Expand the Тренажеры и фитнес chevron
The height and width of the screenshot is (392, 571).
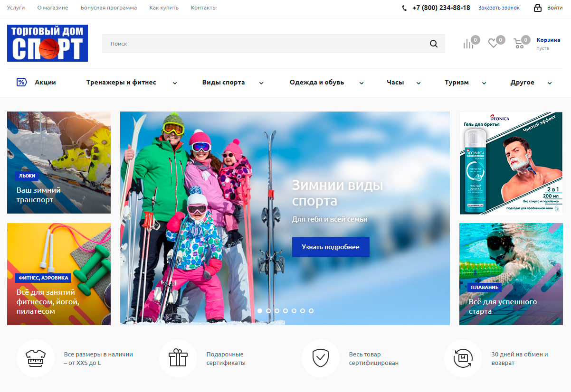coord(175,83)
